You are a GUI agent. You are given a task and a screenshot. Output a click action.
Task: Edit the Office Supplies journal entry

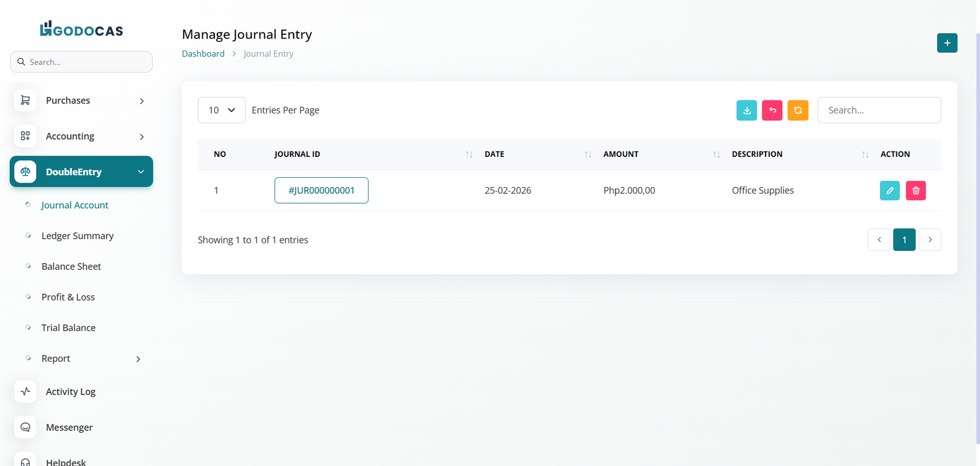pyautogui.click(x=890, y=191)
